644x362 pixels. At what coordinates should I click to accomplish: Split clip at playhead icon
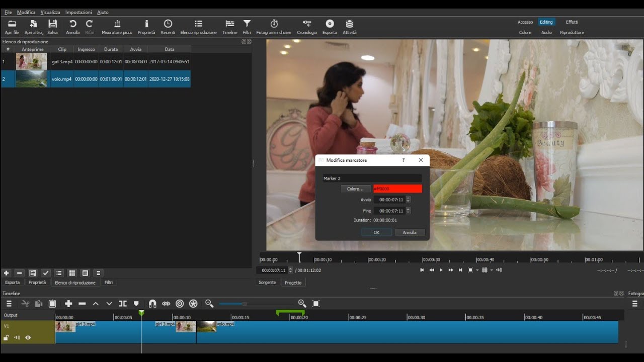click(123, 304)
